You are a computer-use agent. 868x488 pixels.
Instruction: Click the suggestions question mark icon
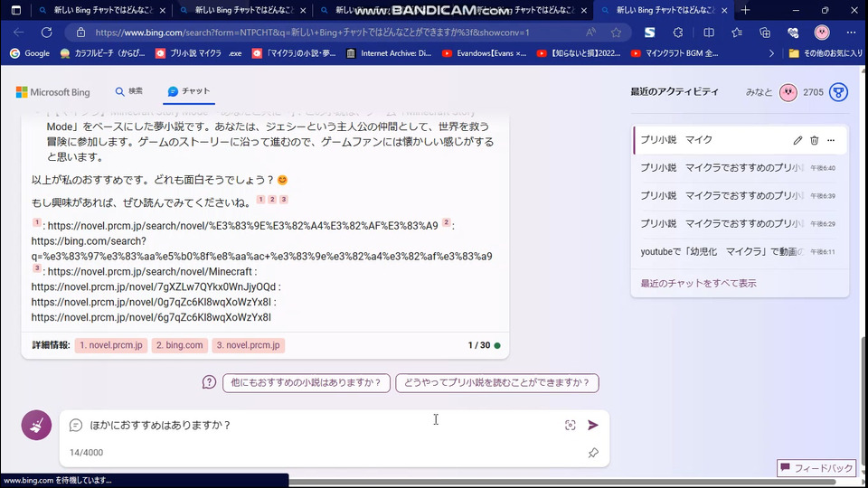tap(209, 382)
